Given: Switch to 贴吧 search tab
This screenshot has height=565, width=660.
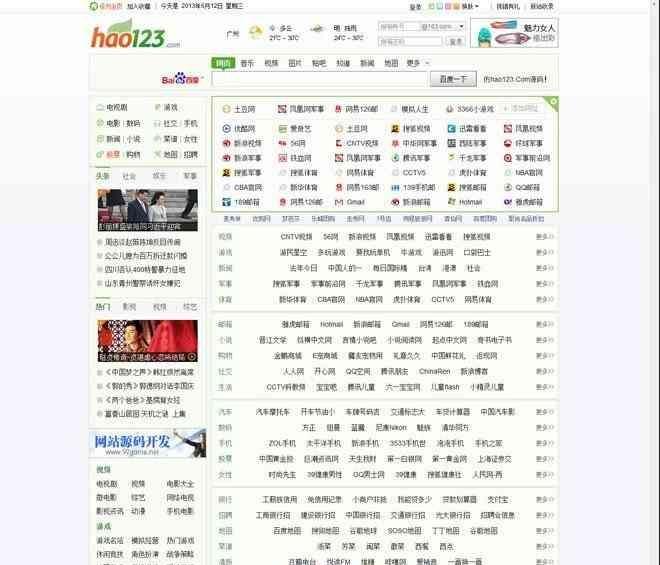Looking at the screenshot, I should coord(319,63).
